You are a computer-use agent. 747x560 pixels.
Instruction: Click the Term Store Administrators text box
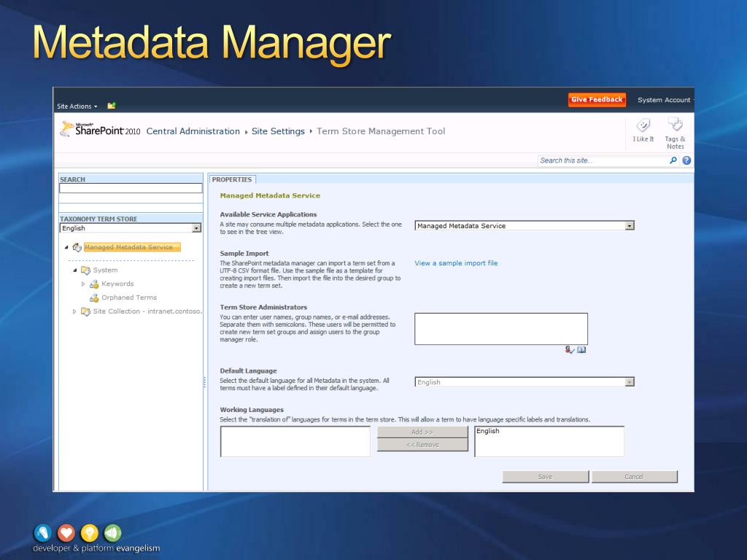(x=501, y=329)
